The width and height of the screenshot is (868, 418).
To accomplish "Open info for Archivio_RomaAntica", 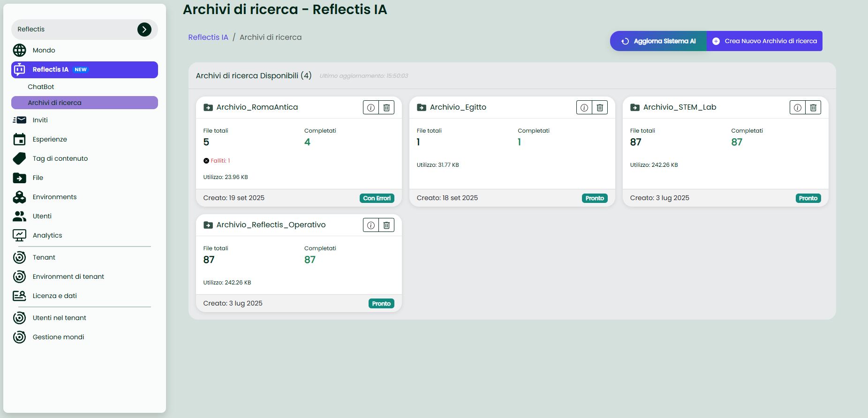I will (371, 108).
